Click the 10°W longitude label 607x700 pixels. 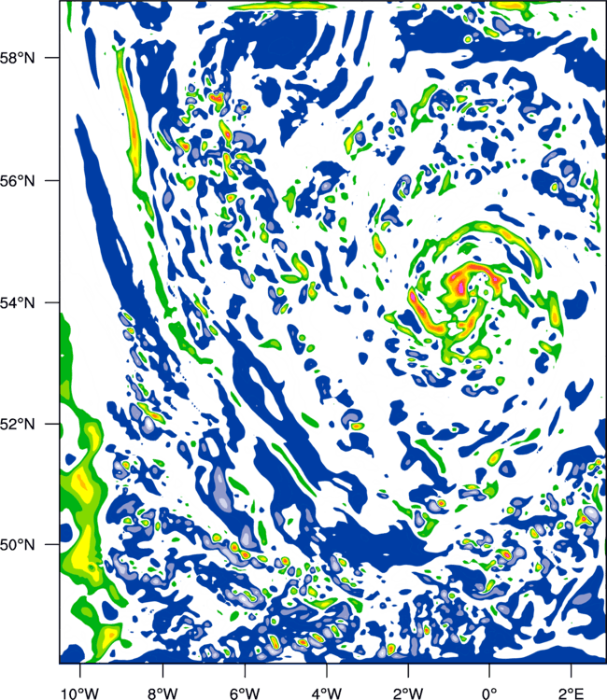[80, 693]
